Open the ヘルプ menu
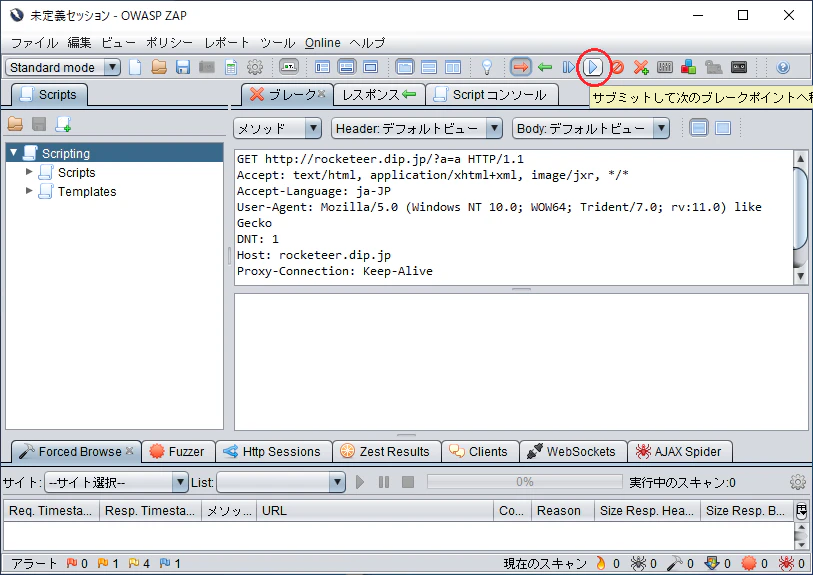This screenshot has height=575, width=813. coord(367,43)
